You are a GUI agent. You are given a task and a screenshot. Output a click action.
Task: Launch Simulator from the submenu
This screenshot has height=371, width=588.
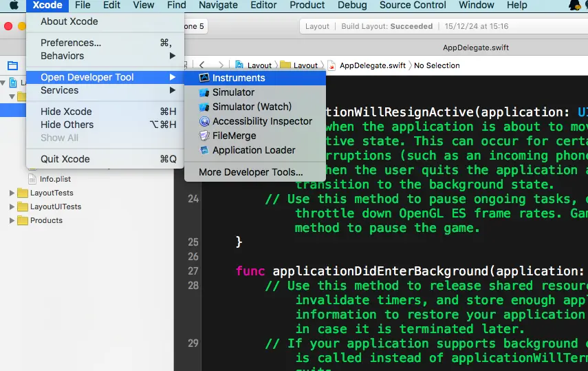pyautogui.click(x=255, y=92)
